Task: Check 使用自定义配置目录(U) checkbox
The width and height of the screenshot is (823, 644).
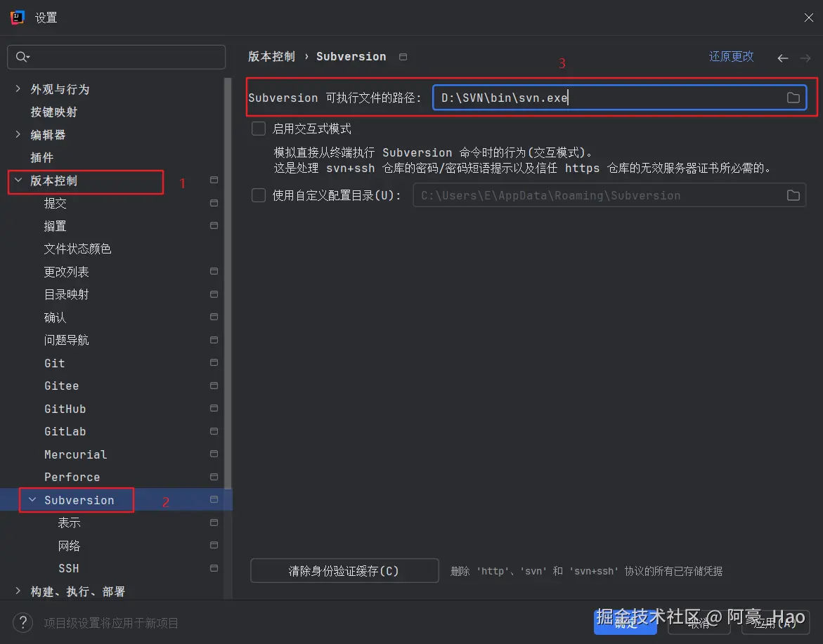Action: pyautogui.click(x=258, y=195)
